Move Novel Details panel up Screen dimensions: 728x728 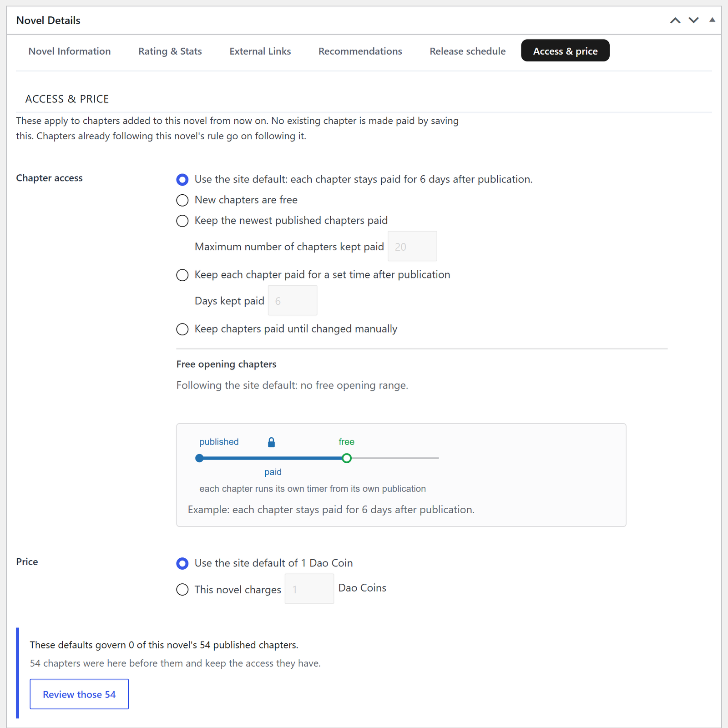[675, 20]
